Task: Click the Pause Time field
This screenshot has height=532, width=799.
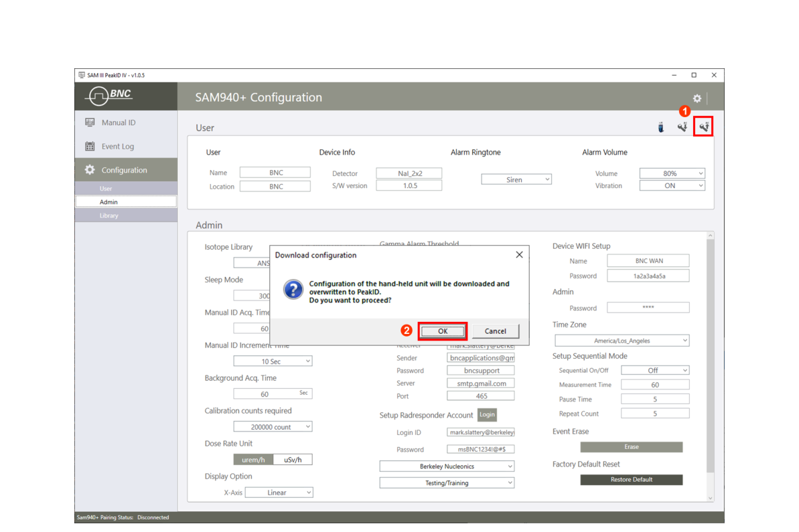Action: click(655, 399)
